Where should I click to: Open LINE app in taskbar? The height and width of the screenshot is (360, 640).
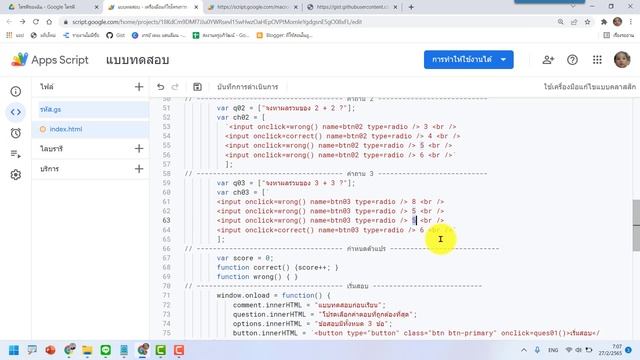pos(106,350)
